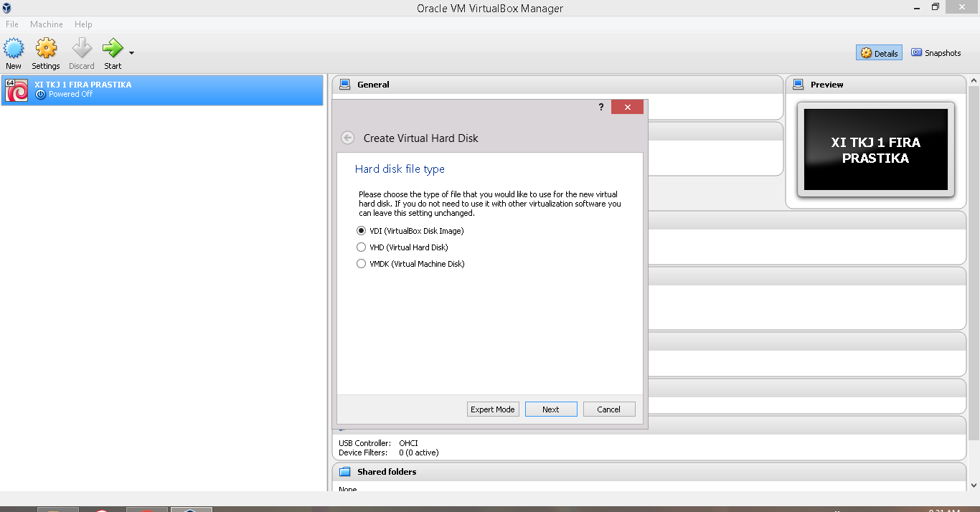Click the Preview section header
Image resolution: width=980 pixels, height=512 pixels.
876,85
